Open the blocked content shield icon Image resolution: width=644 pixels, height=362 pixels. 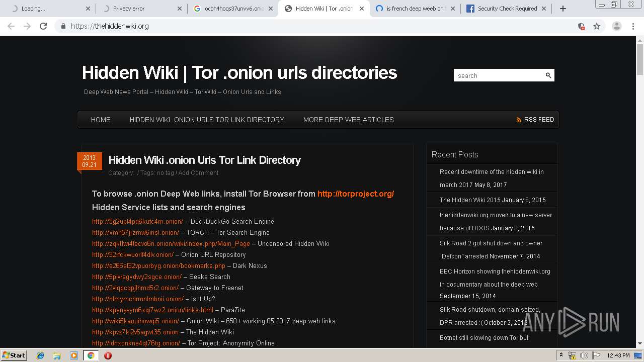[581, 26]
